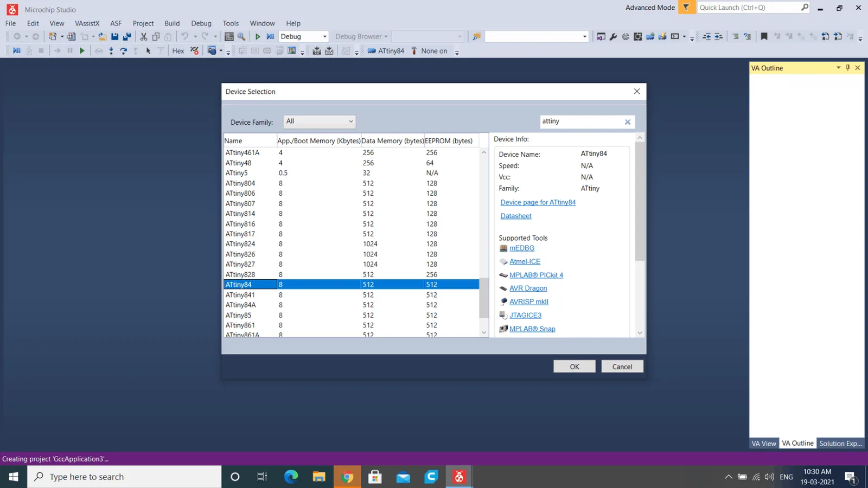The height and width of the screenshot is (488, 868).
Task: Select the ATtiny461A device row
Action: click(x=352, y=152)
